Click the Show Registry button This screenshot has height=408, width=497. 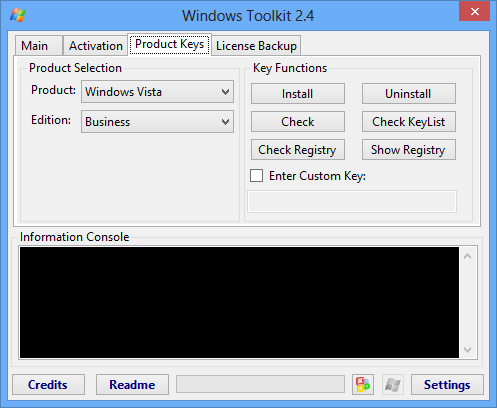point(409,150)
